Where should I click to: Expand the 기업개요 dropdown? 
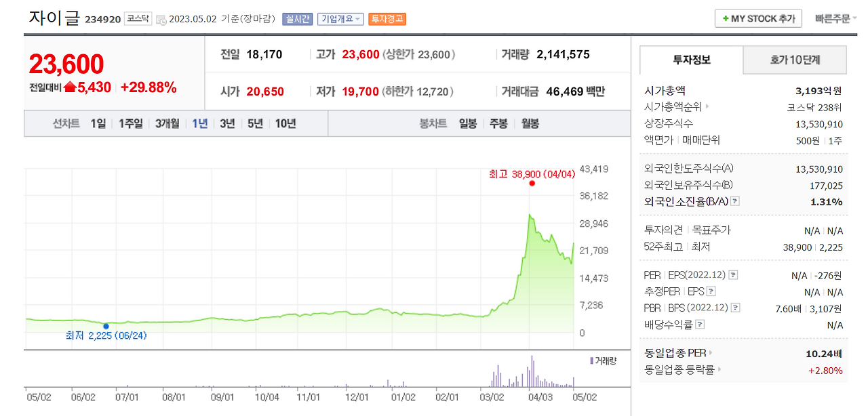click(x=340, y=18)
